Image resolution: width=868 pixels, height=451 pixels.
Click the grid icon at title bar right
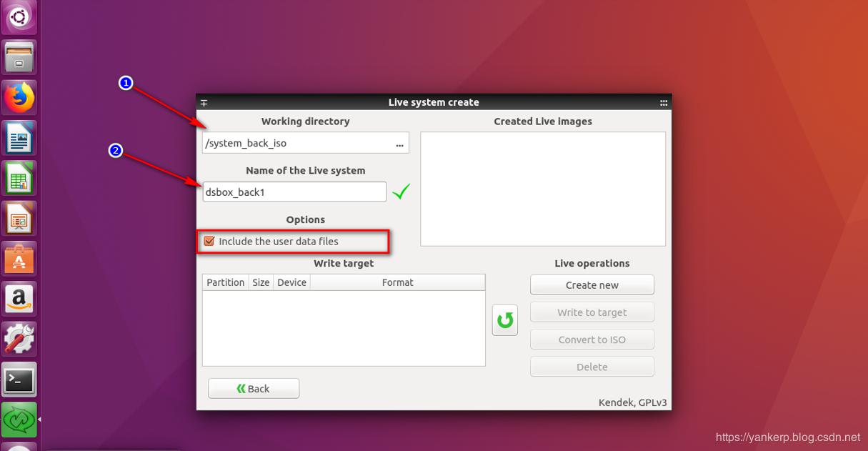click(664, 102)
